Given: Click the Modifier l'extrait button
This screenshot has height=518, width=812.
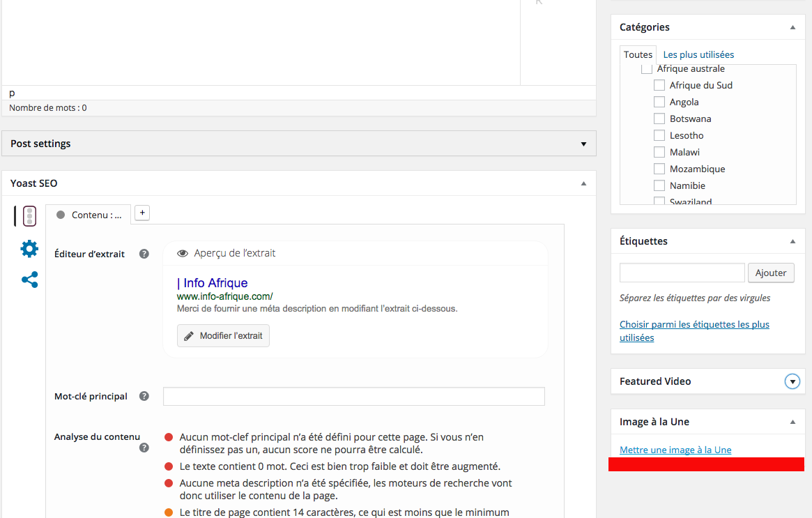Looking at the screenshot, I should pos(223,336).
